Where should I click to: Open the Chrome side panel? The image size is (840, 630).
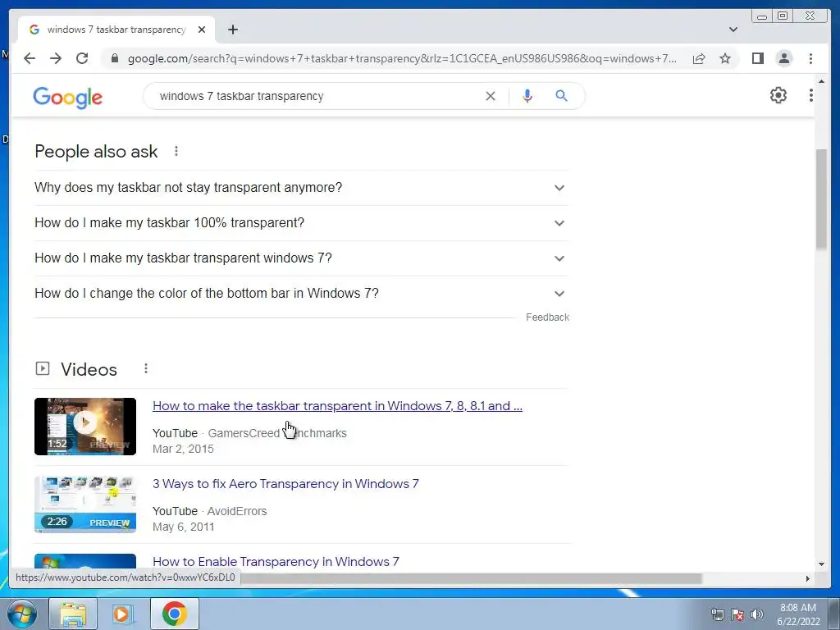click(x=757, y=58)
